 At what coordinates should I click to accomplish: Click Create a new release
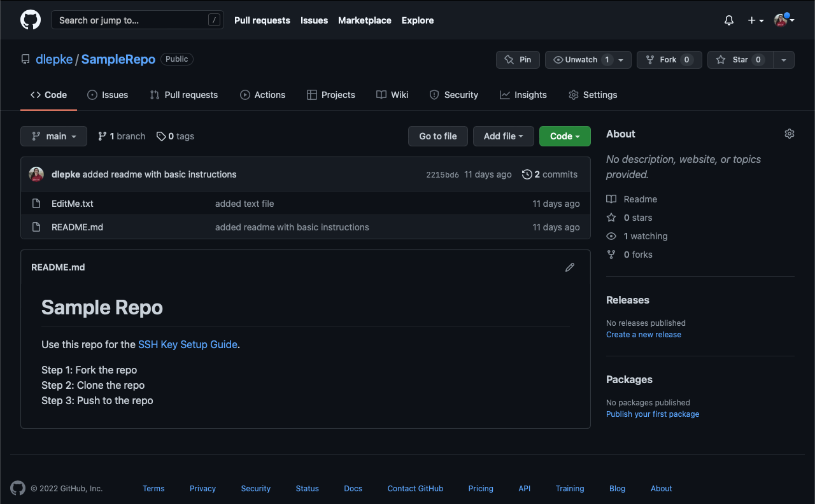pos(644,335)
